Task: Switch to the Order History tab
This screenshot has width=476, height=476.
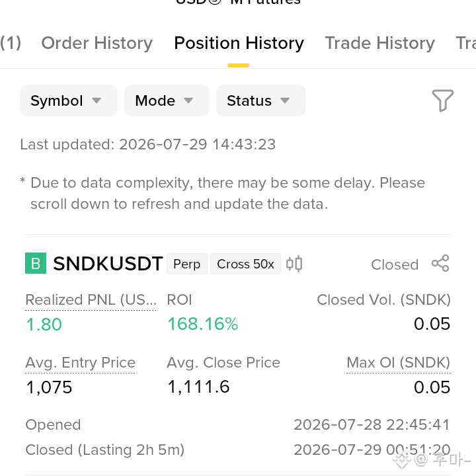Action: pyautogui.click(x=97, y=43)
